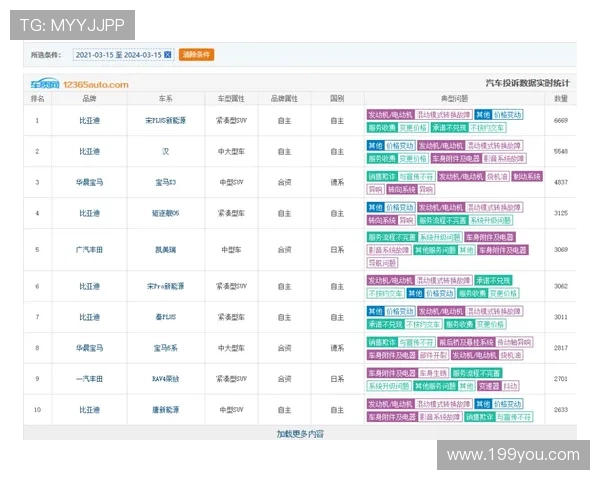
Task: Click the 排名 column header
Action: 37,99
